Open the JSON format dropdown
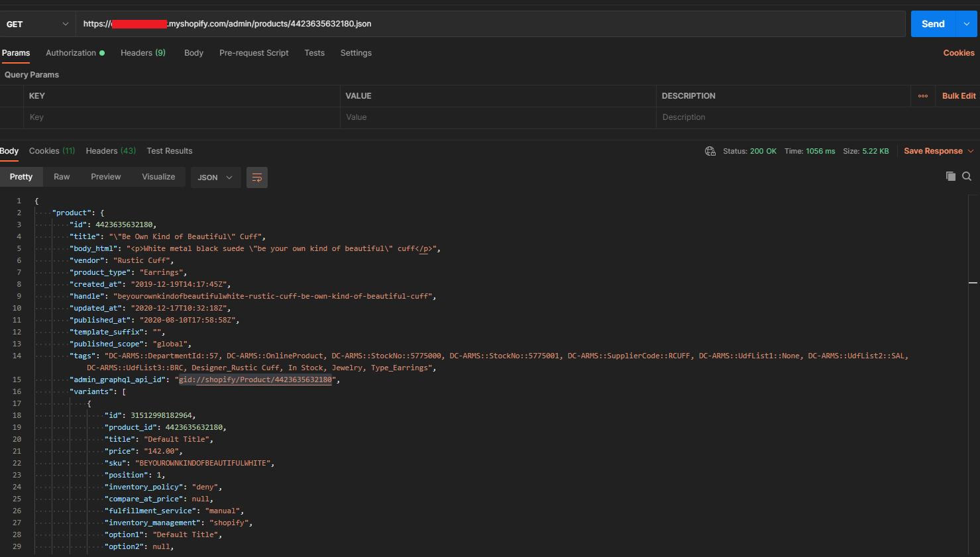 (215, 177)
